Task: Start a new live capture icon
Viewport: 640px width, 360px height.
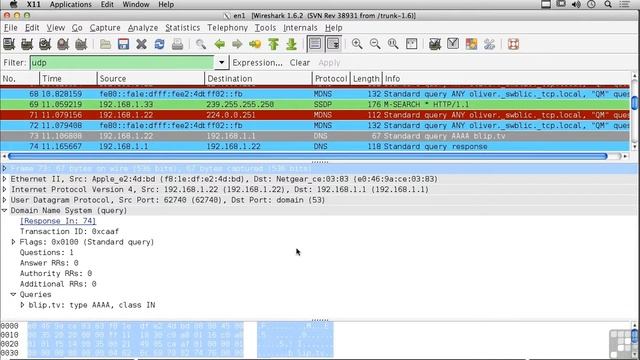Action: coord(45,44)
